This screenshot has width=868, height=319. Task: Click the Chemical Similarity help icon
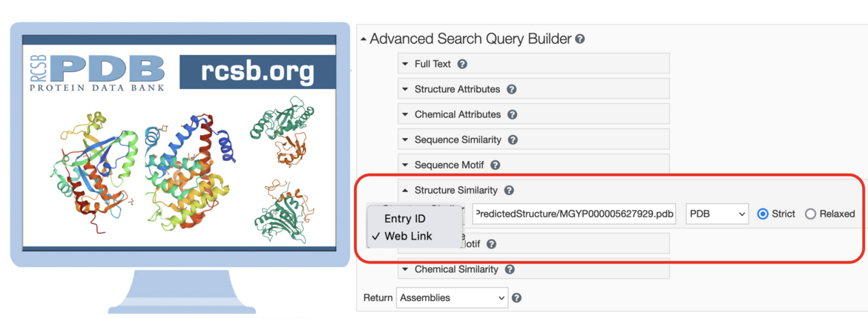510,270
